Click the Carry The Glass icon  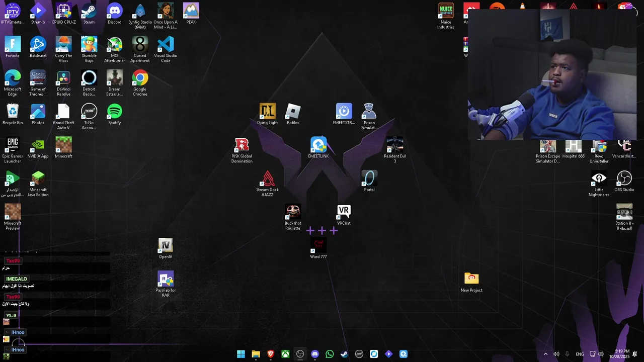[x=63, y=50]
